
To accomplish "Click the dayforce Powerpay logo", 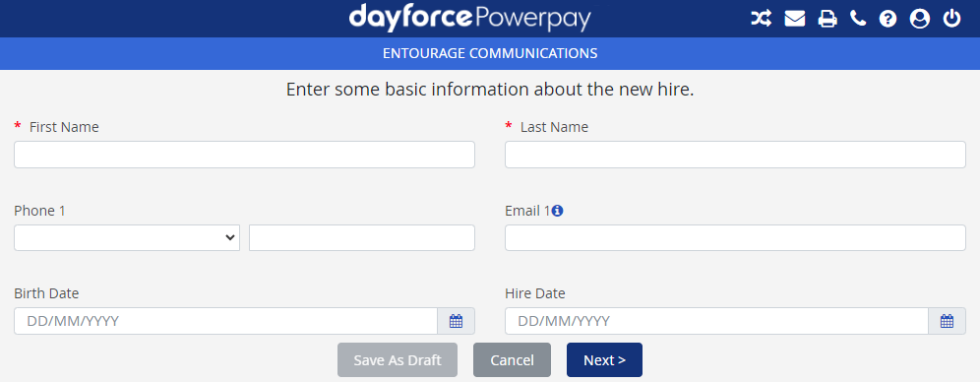I will (x=469, y=18).
